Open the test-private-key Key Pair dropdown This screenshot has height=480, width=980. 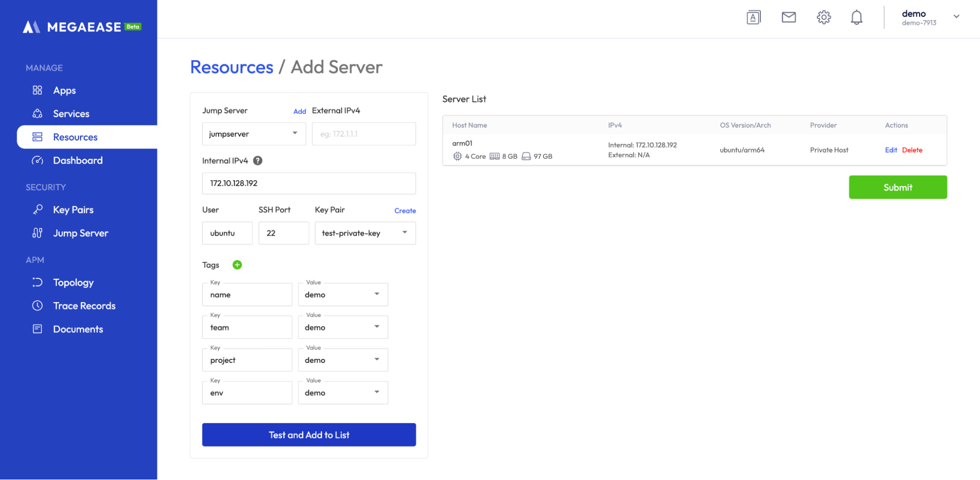(x=404, y=233)
